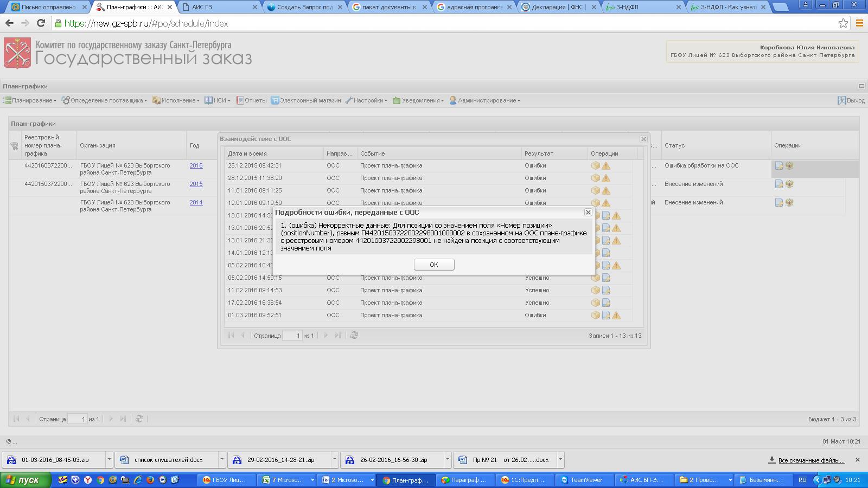Open the 2014 year link

[x=196, y=203]
